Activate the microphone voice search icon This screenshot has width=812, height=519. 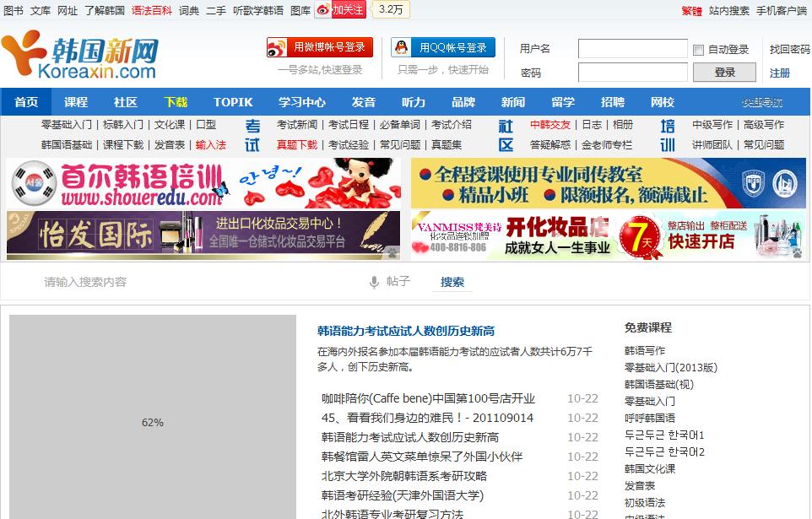click(375, 281)
